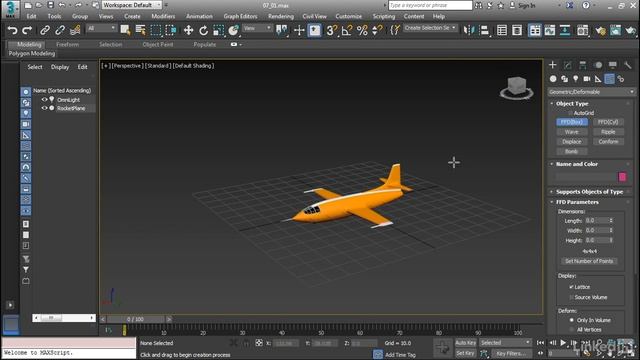The image size is (640, 360).
Task: Toggle the Ribbon toolbar icon
Action: (535, 30)
